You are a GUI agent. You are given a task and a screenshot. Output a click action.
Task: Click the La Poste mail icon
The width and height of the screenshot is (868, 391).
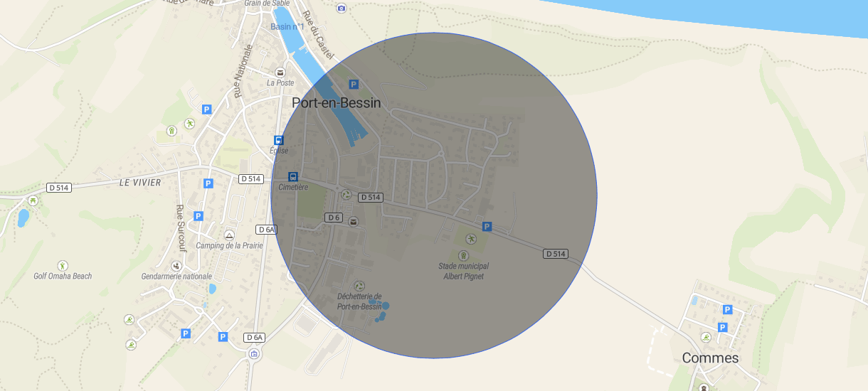click(x=280, y=73)
